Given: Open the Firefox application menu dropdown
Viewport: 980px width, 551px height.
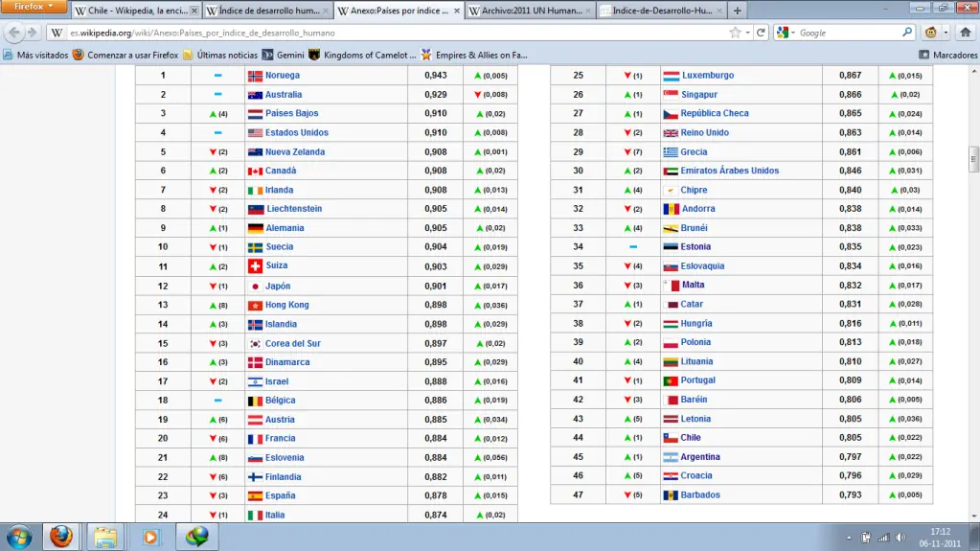Looking at the screenshot, I should point(34,7).
